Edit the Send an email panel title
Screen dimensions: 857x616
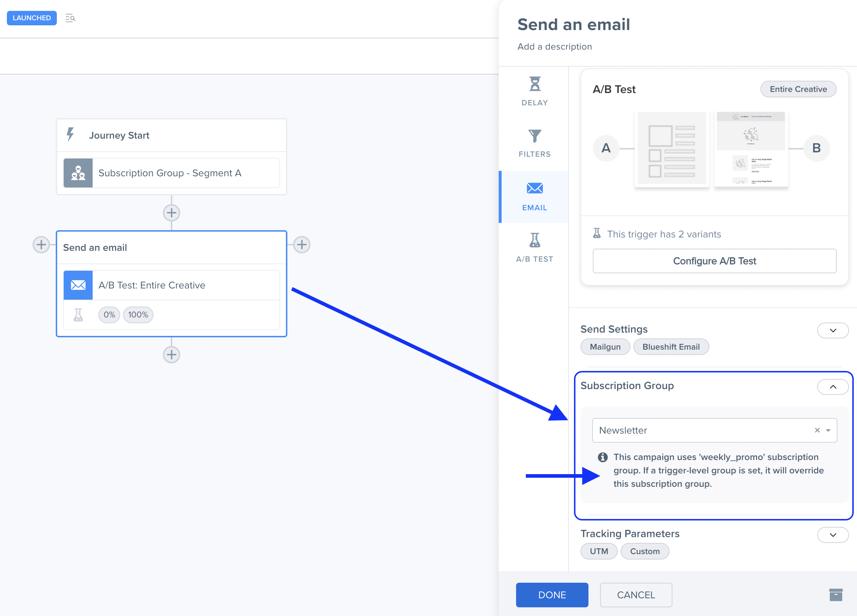(x=574, y=25)
